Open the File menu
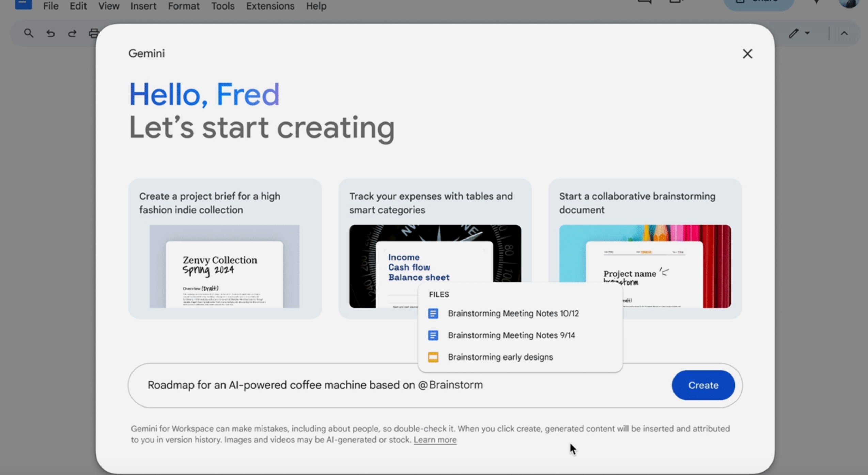Screen dimensions: 868x475 click(x=50, y=6)
